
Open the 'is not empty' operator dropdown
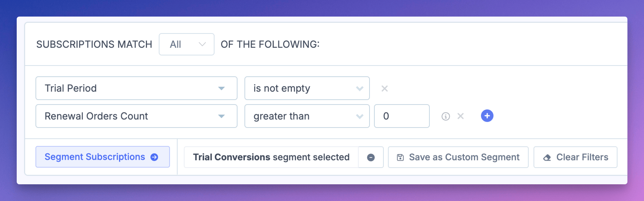(x=307, y=88)
